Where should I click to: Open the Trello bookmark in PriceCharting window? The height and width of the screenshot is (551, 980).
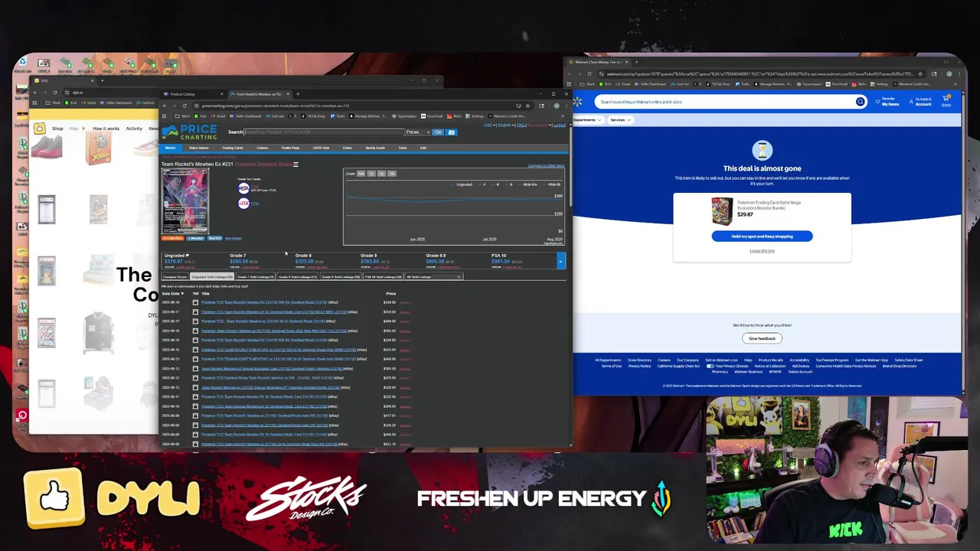(x=338, y=116)
